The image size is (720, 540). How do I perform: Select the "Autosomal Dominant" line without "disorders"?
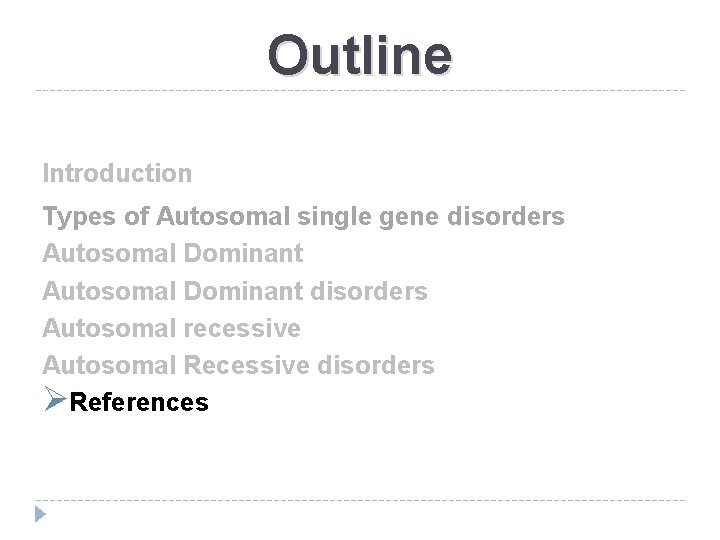[x=172, y=254]
